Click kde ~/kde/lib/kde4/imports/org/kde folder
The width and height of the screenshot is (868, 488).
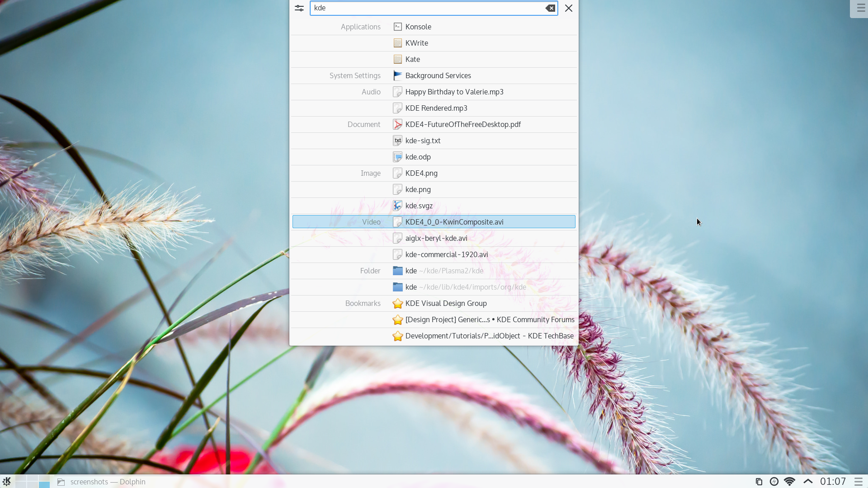466,286
